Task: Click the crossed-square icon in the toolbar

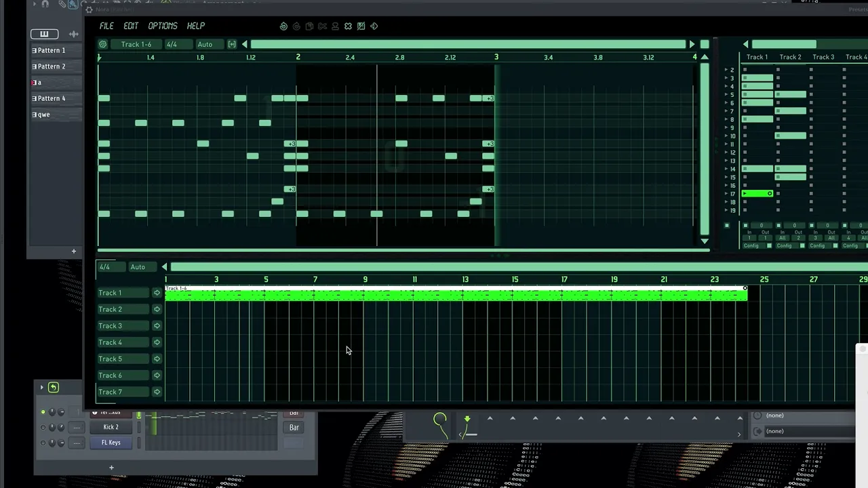Action: pyautogui.click(x=361, y=26)
